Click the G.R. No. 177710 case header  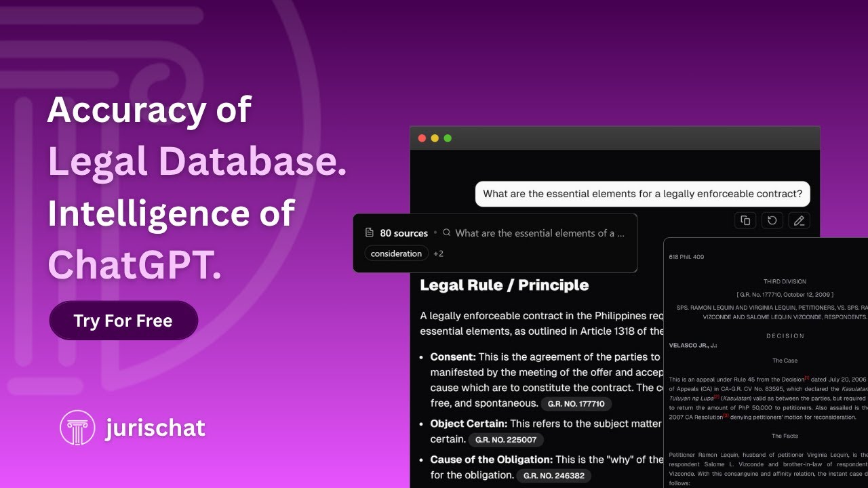pyautogui.click(x=785, y=295)
